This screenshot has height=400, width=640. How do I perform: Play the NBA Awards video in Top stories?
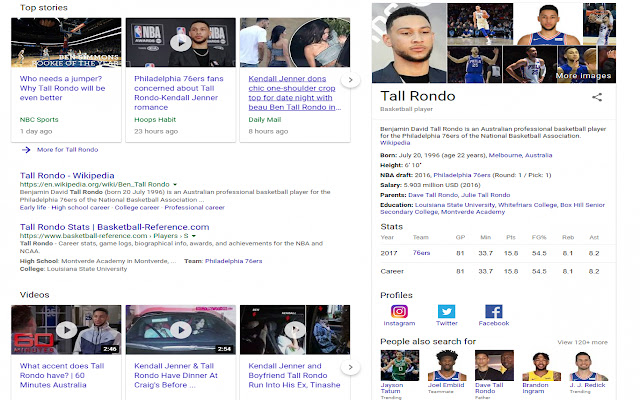point(180,42)
